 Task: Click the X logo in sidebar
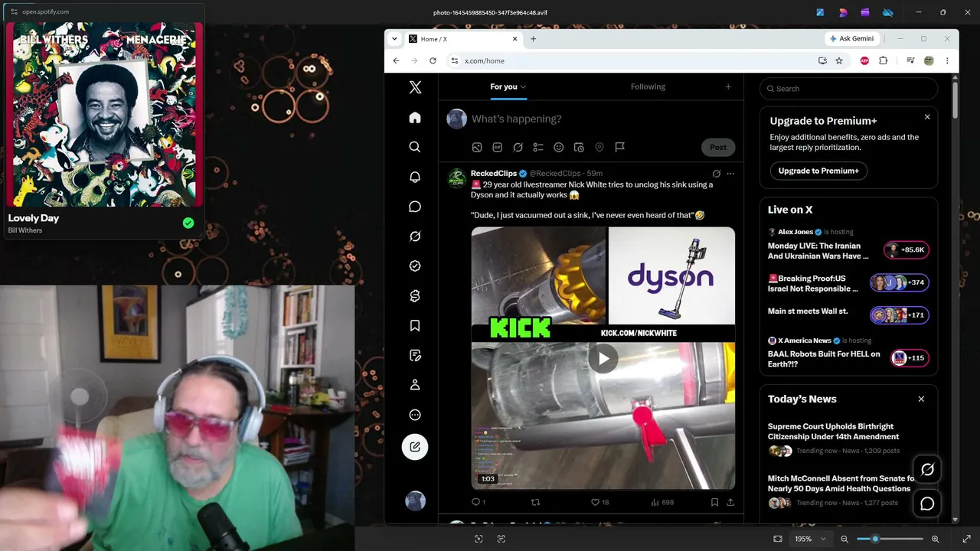(x=415, y=87)
